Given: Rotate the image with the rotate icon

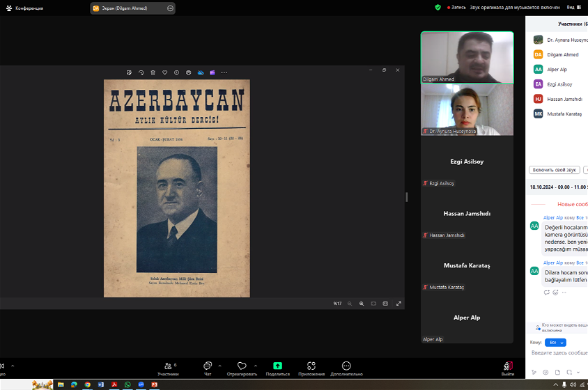Looking at the screenshot, I should tap(141, 72).
